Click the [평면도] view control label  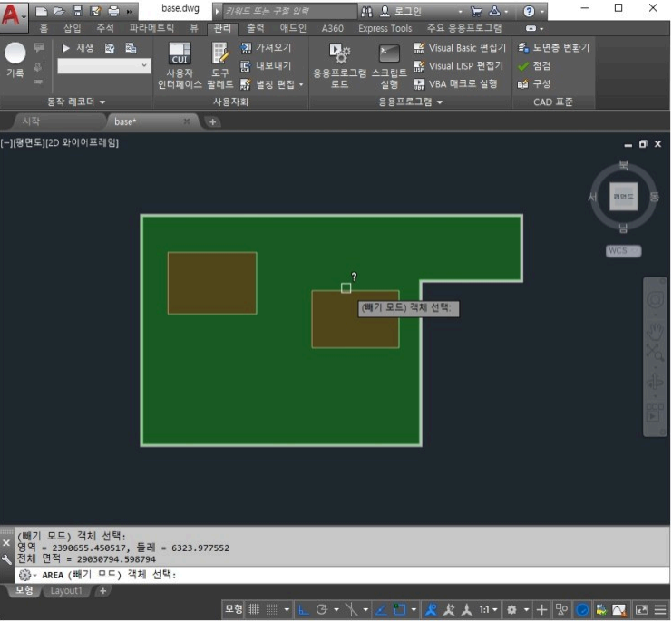click(x=29, y=142)
